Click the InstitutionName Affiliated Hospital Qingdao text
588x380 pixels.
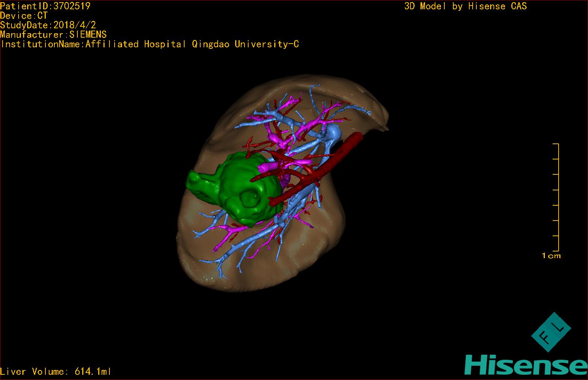coord(150,44)
